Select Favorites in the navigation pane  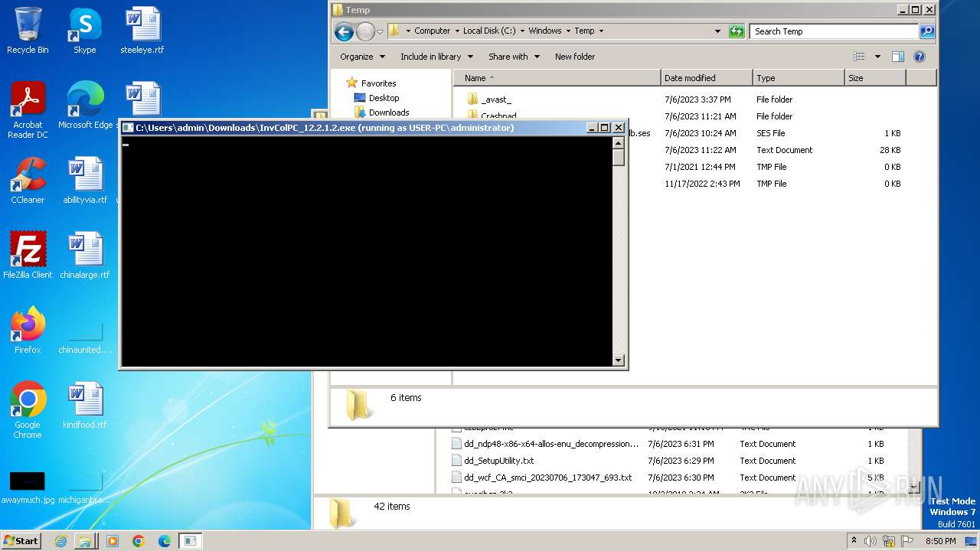coord(378,83)
